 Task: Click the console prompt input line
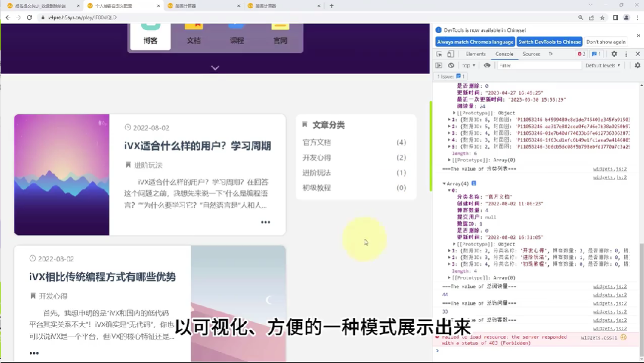coord(538,351)
